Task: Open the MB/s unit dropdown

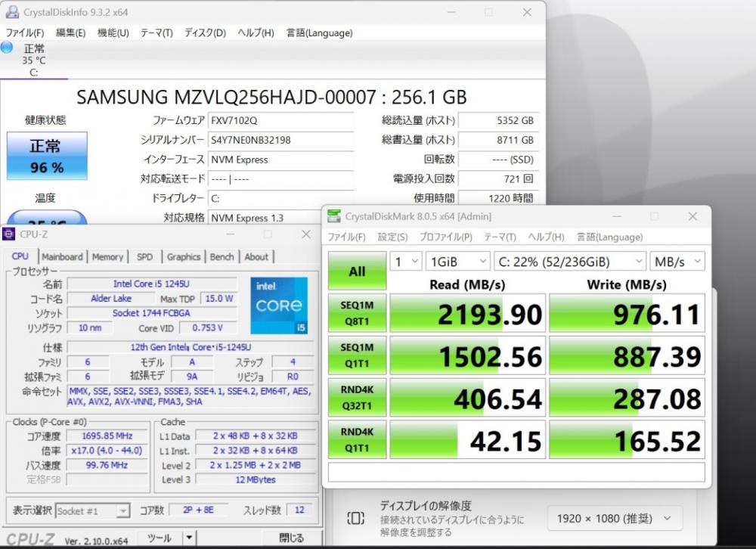Action: tap(677, 262)
